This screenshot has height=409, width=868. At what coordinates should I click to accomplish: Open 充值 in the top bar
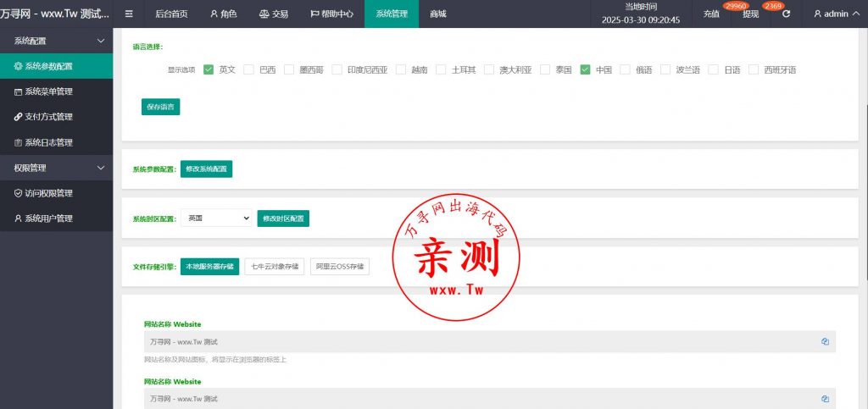point(711,14)
